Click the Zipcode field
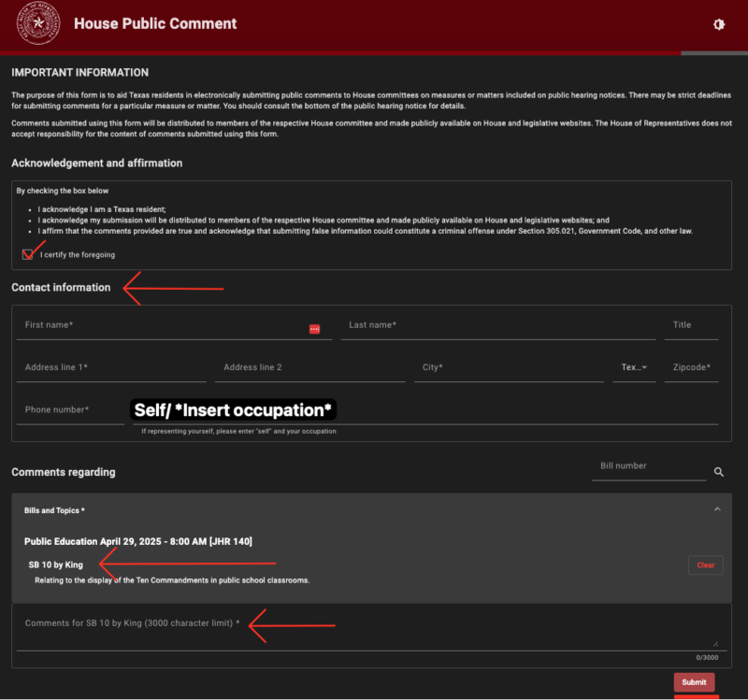 [x=692, y=367]
